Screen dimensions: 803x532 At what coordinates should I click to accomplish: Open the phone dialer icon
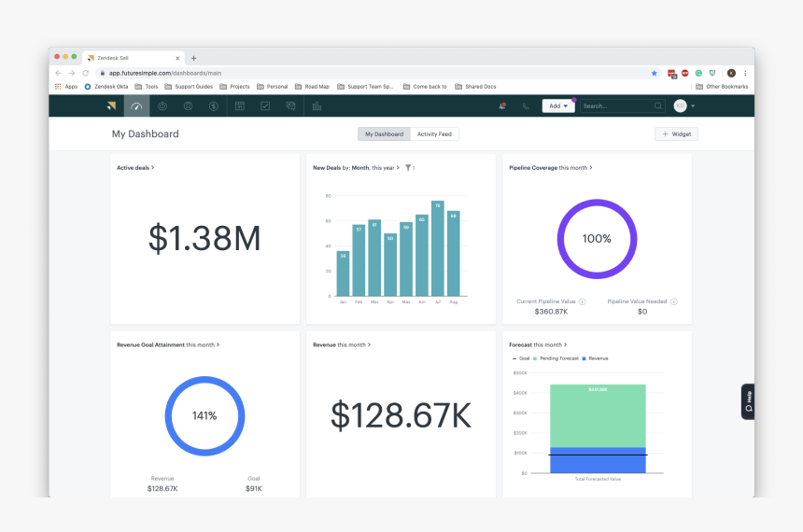(x=527, y=106)
